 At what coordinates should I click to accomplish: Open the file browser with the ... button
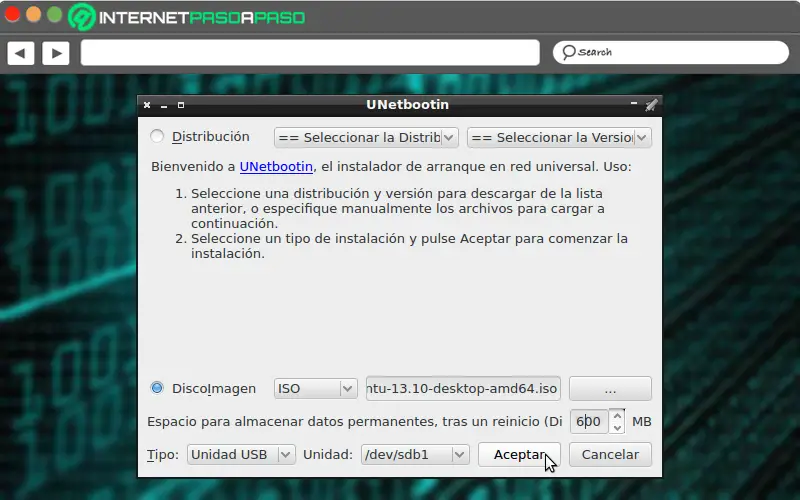610,389
